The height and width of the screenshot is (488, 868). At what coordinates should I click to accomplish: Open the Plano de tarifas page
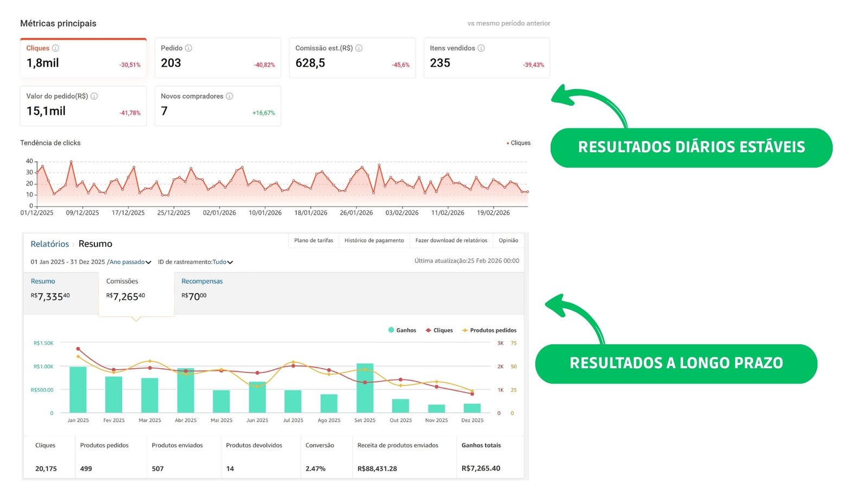(314, 240)
